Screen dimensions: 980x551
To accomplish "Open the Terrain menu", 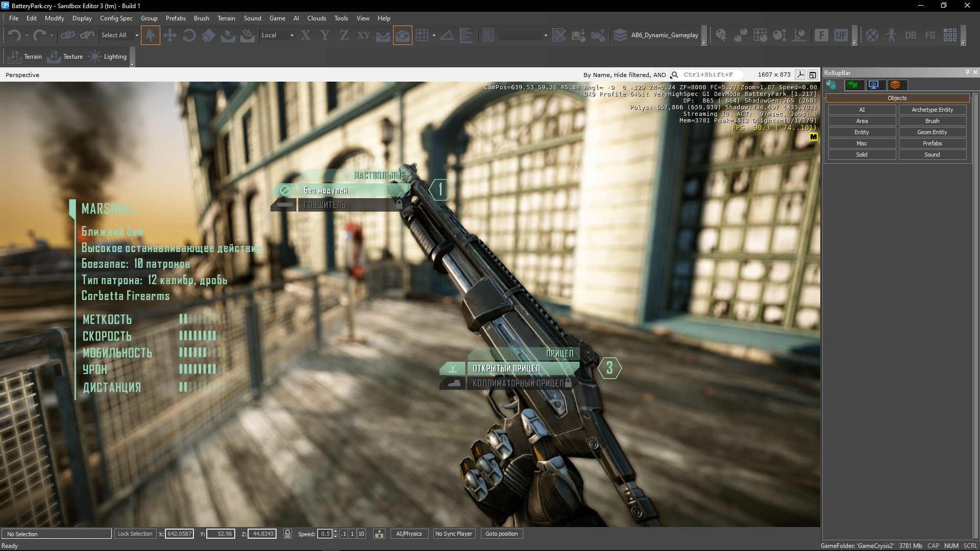I will tap(226, 18).
